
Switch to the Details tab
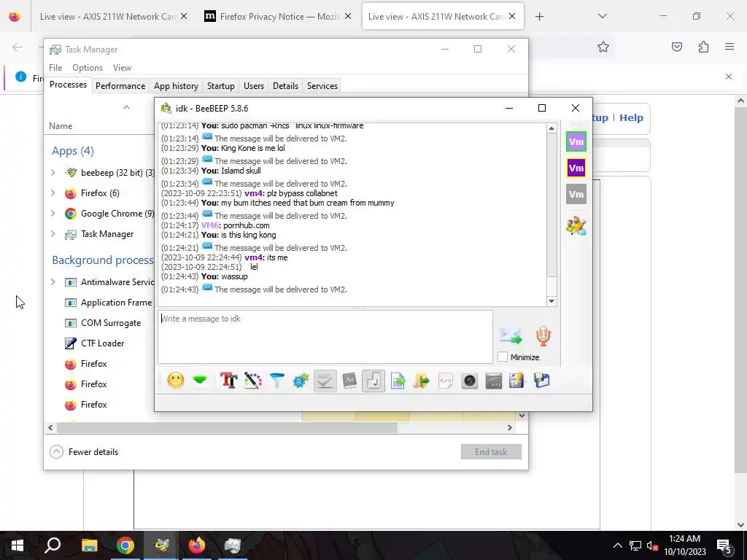tap(285, 86)
